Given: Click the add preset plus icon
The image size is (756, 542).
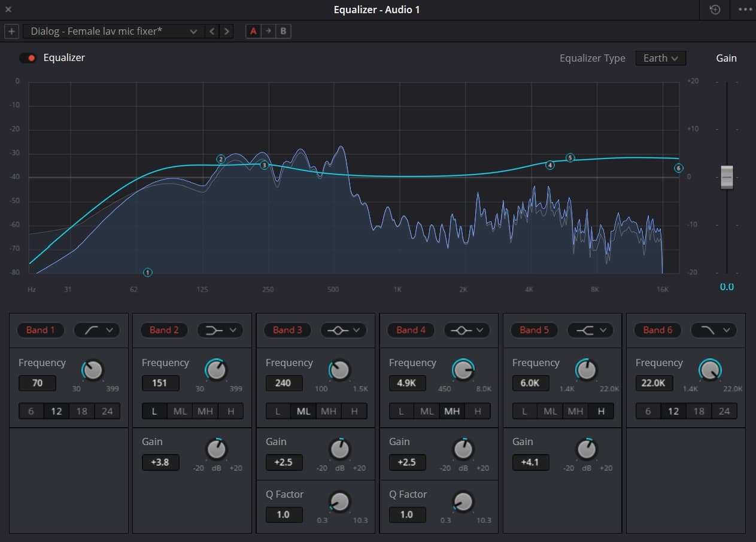Looking at the screenshot, I should (x=11, y=31).
